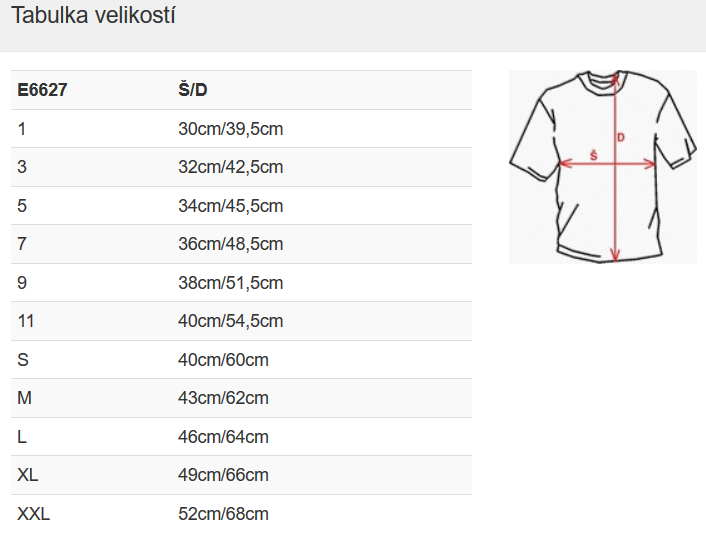Select the size 5 row label
Image resolution: width=706 pixels, height=536 pixels.
tap(22, 206)
